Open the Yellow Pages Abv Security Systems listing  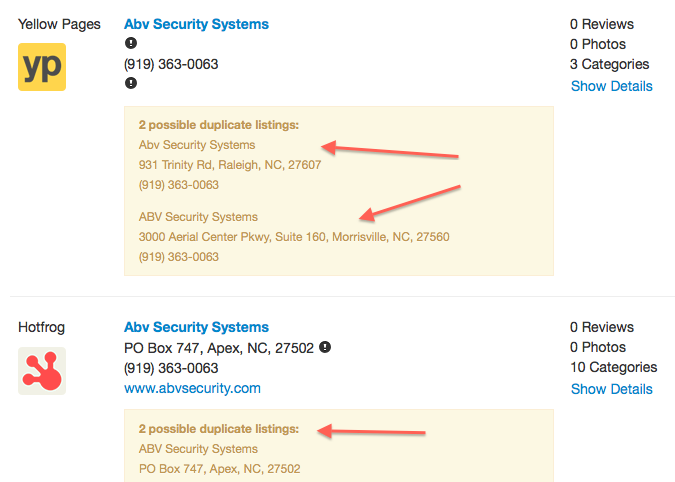coord(196,24)
